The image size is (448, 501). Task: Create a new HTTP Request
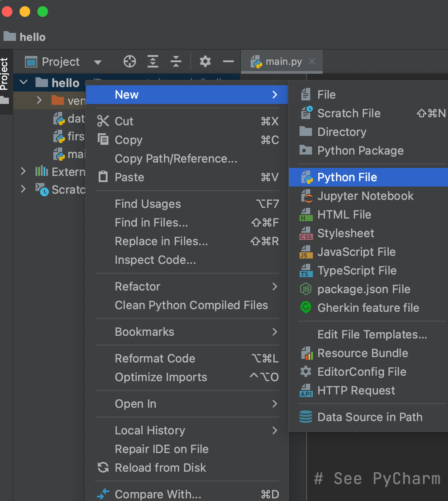[x=368, y=390]
